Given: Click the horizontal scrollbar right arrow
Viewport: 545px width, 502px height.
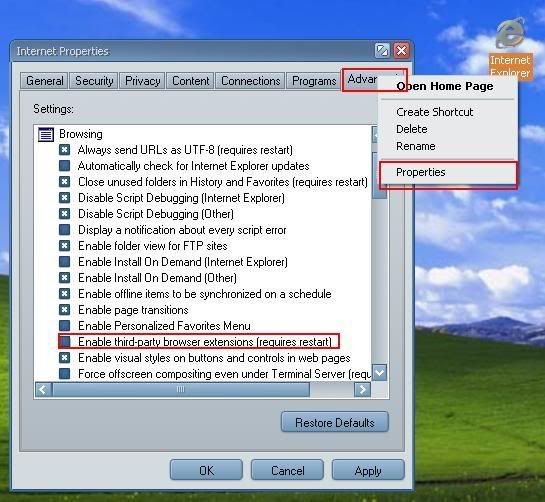Looking at the screenshot, I should [363, 389].
